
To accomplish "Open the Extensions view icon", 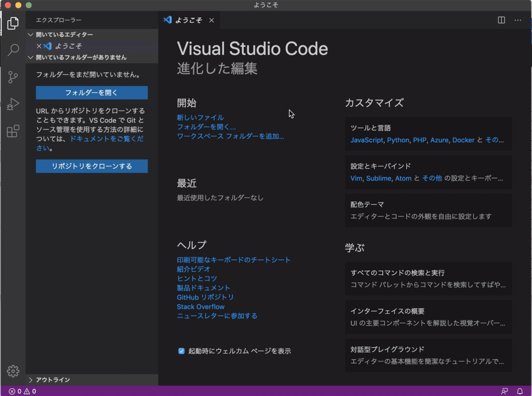I will pyautogui.click(x=13, y=131).
